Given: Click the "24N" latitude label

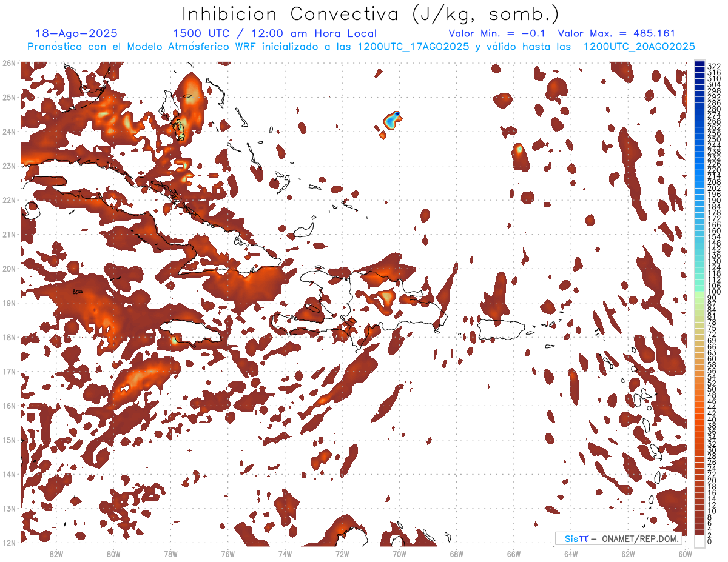Looking at the screenshot, I should [8, 132].
